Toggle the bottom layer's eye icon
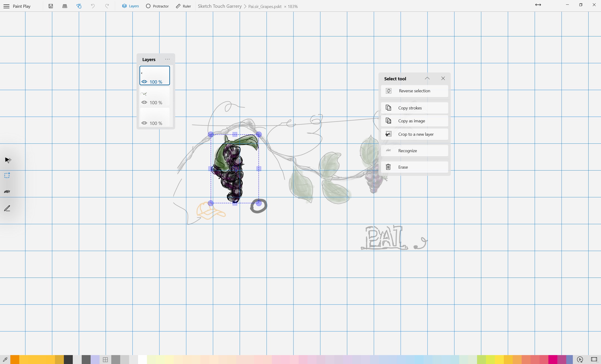Screen dimensions: 601x364 click(144, 123)
